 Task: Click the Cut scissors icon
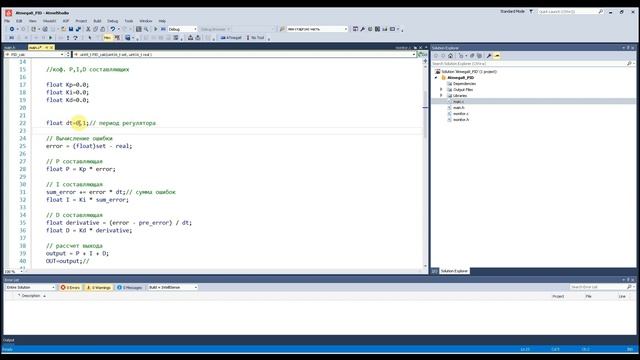pyautogui.click(x=88, y=29)
